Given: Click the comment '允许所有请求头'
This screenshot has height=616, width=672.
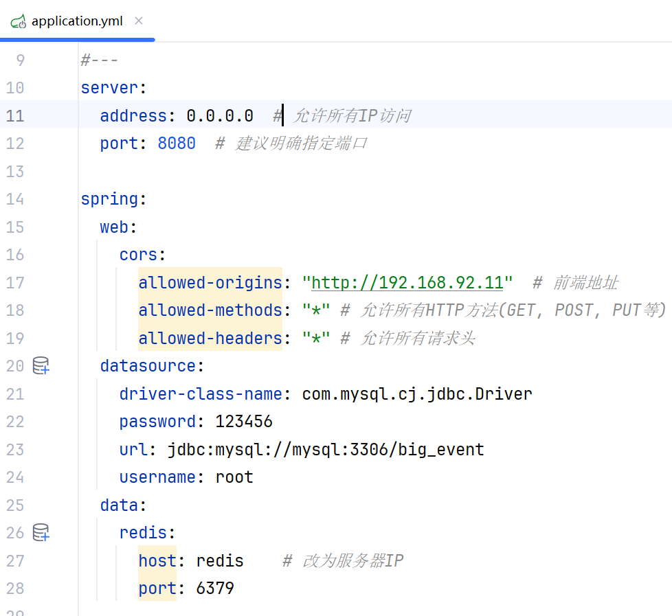Looking at the screenshot, I should coord(418,339).
